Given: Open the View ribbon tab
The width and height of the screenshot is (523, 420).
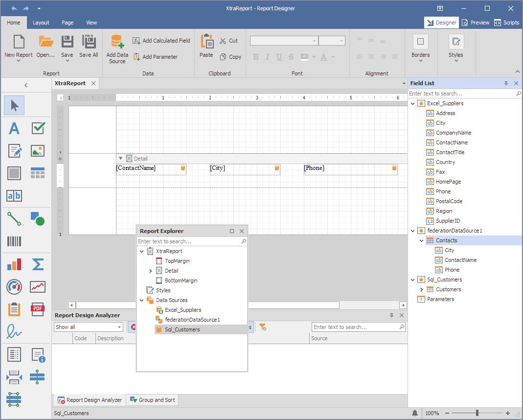Looking at the screenshot, I should pos(91,23).
